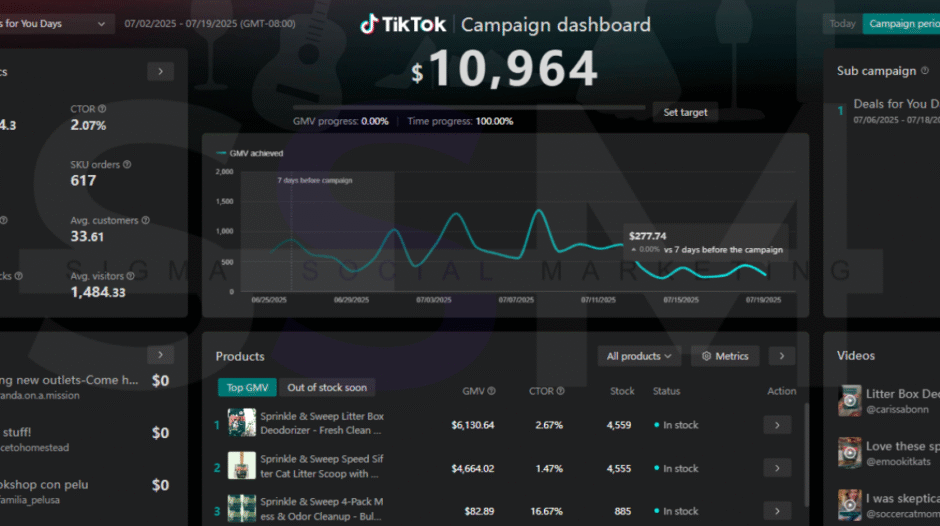Open Litter Box Deodorizer product thumbnail

(242, 423)
